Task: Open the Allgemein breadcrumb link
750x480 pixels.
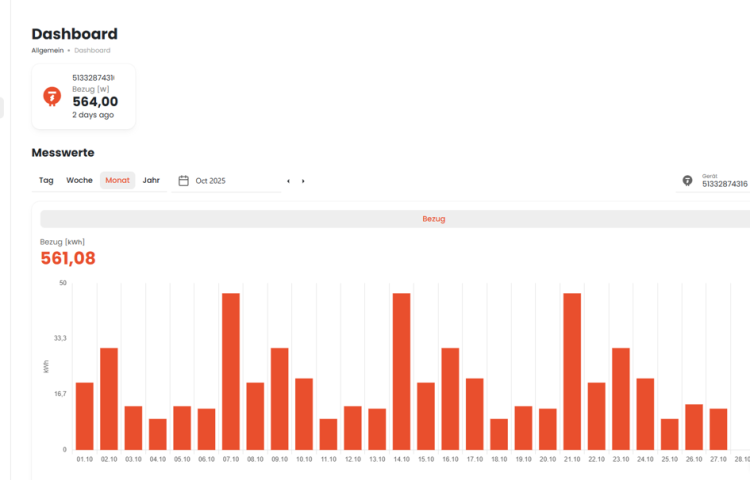Action: tap(47, 50)
